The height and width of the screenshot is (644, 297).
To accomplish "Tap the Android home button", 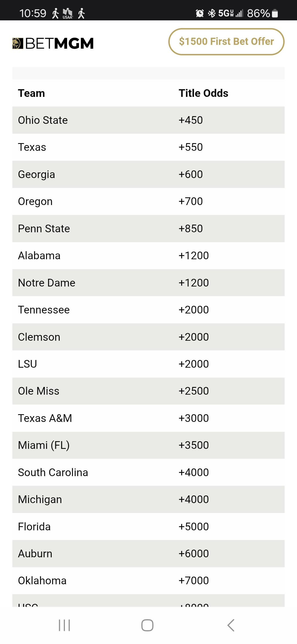I will 147,625.
